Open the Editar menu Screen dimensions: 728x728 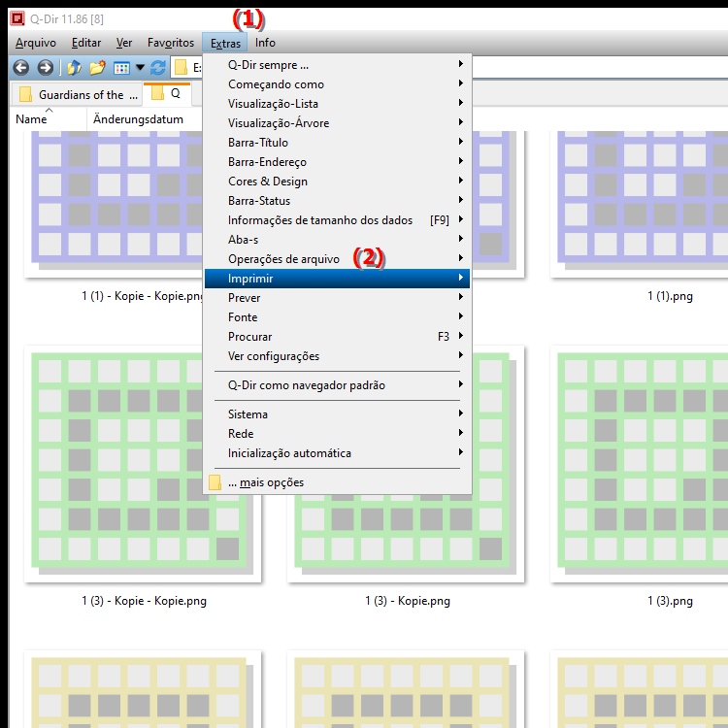[86, 43]
